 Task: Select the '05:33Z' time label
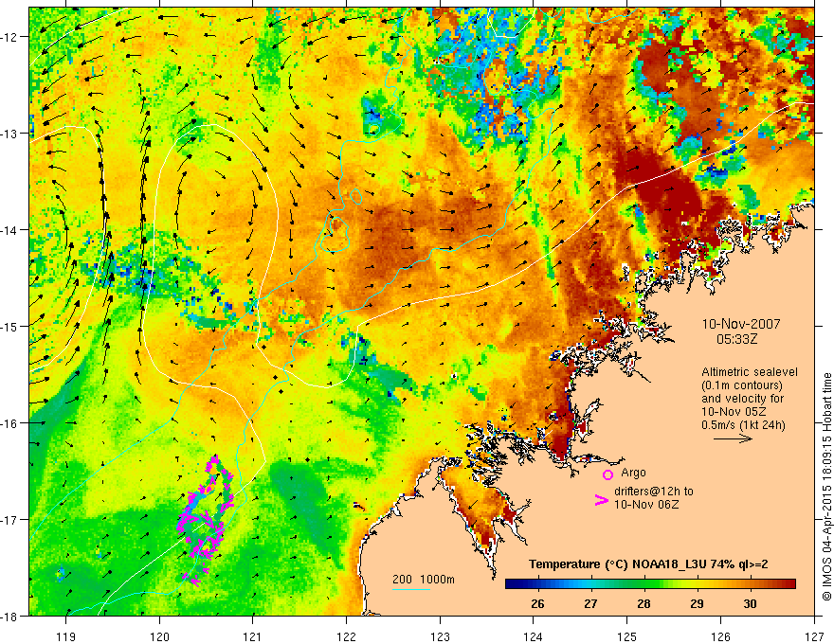(x=736, y=339)
